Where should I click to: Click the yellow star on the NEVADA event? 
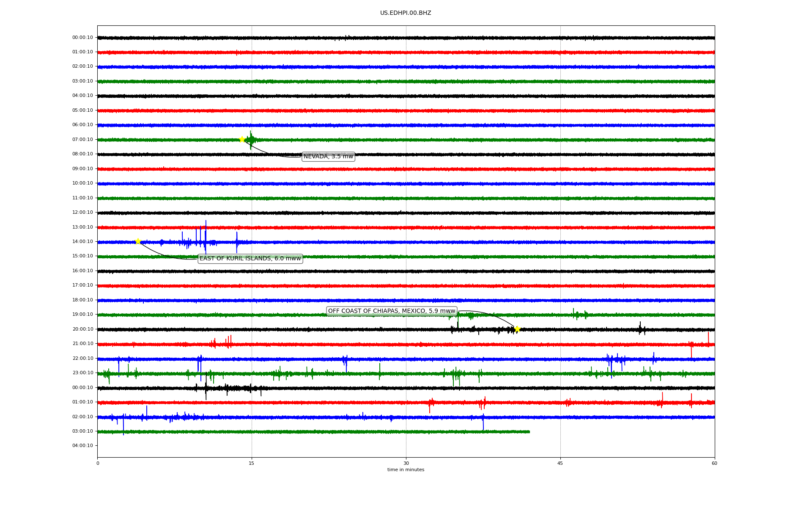[x=242, y=139]
